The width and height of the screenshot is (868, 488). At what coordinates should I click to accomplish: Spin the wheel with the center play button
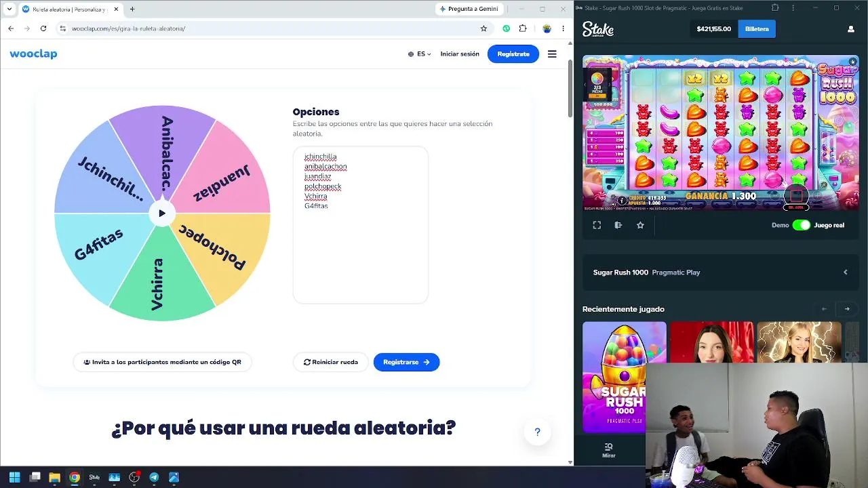(x=161, y=213)
